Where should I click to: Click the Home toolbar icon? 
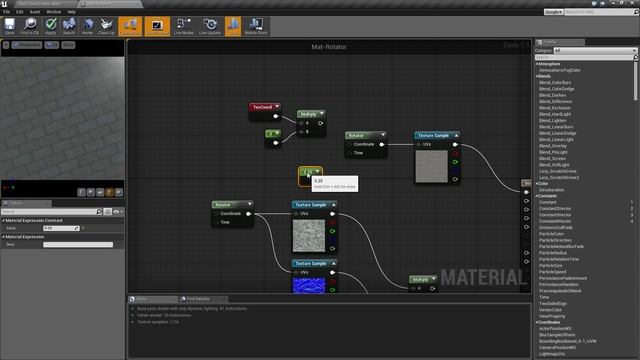click(87, 26)
